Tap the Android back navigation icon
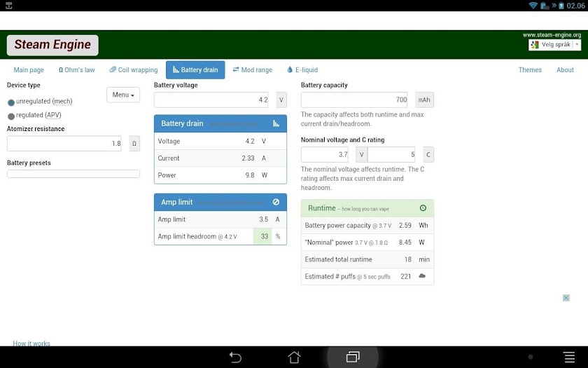 coord(235,357)
